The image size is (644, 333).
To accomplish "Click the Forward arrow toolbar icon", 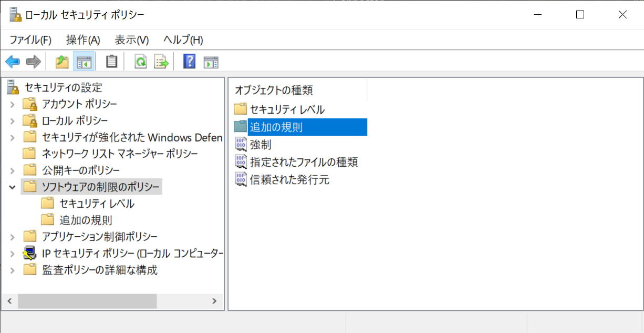I will (34, 62).
